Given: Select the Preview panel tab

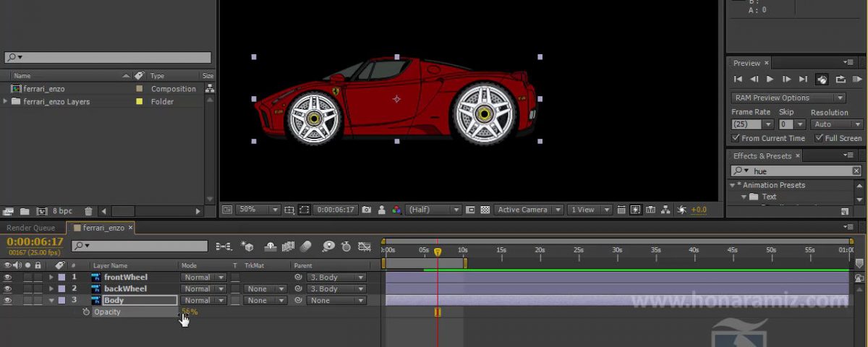Looking at the screenshot, I should (x=746, y=63).
